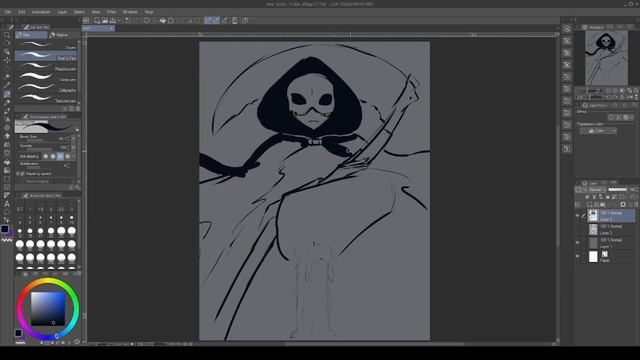Collapse the Layer Property panel arrow

coord(578,105)
